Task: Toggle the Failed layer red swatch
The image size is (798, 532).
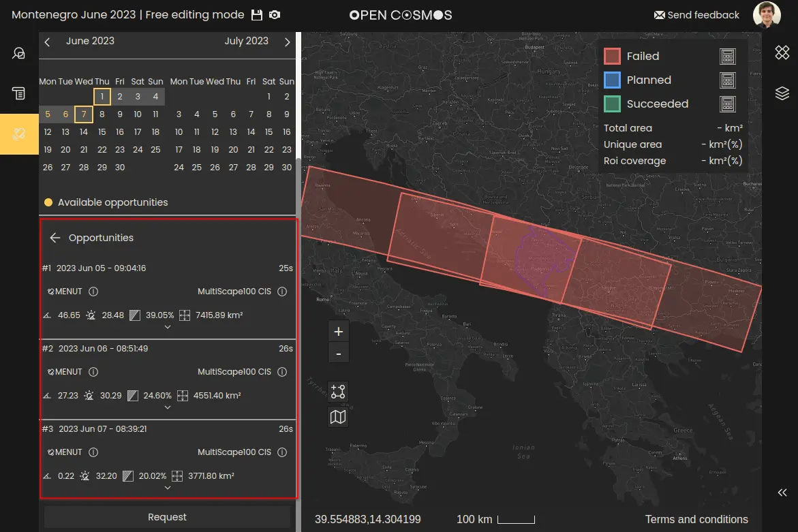Action: pyautogui.click(x=612, y=57)
